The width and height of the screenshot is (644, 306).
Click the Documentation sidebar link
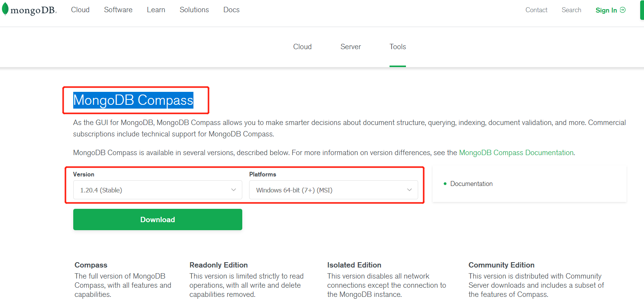click(x=471, y=184)
